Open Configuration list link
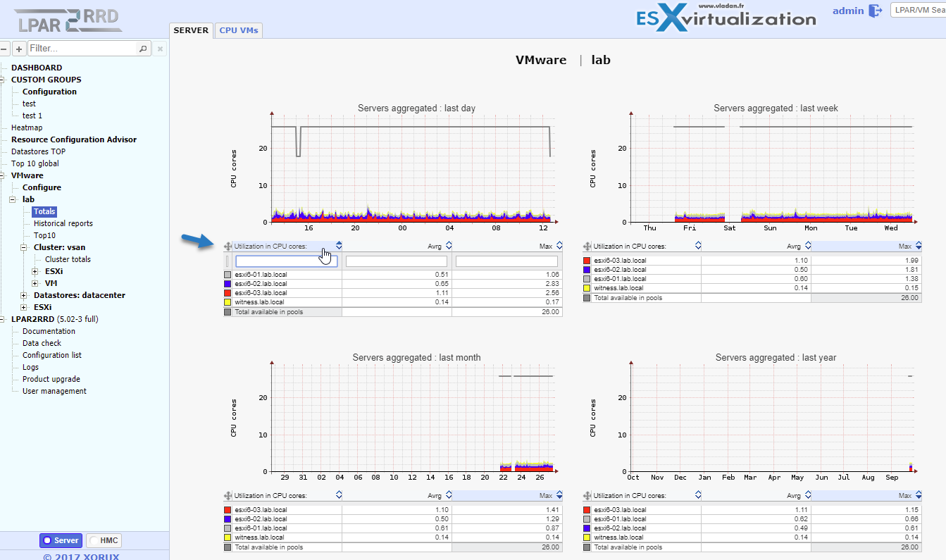The width and height of the screenshot is (946, 560). [52, 355]
